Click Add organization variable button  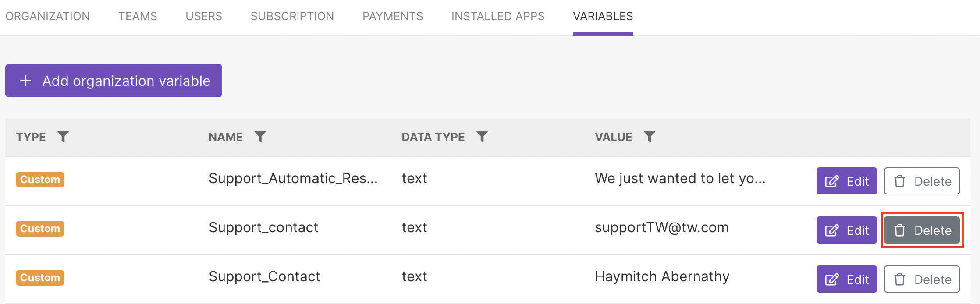114,81
